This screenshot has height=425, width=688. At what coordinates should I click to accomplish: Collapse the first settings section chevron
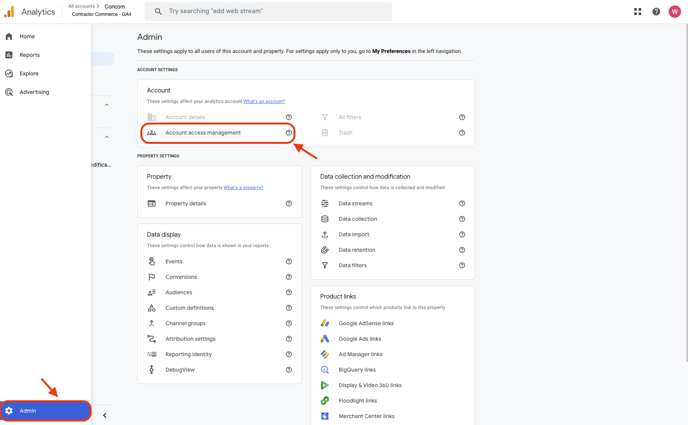pos(107,105)
